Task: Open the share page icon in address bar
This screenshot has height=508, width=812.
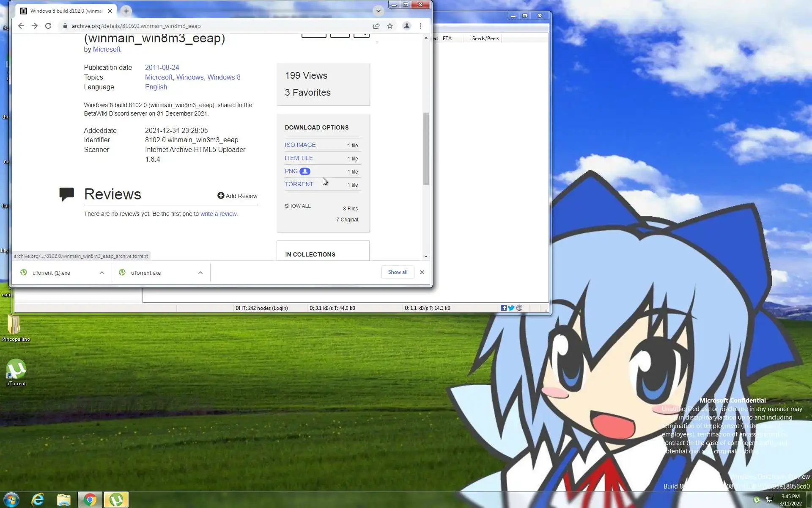Action: coord(376,26)
